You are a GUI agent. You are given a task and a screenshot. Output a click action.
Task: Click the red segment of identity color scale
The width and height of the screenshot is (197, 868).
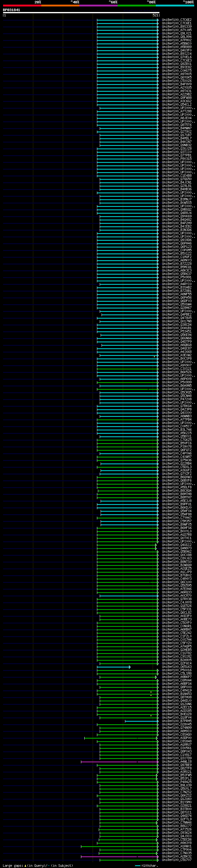tap(22, 6)
